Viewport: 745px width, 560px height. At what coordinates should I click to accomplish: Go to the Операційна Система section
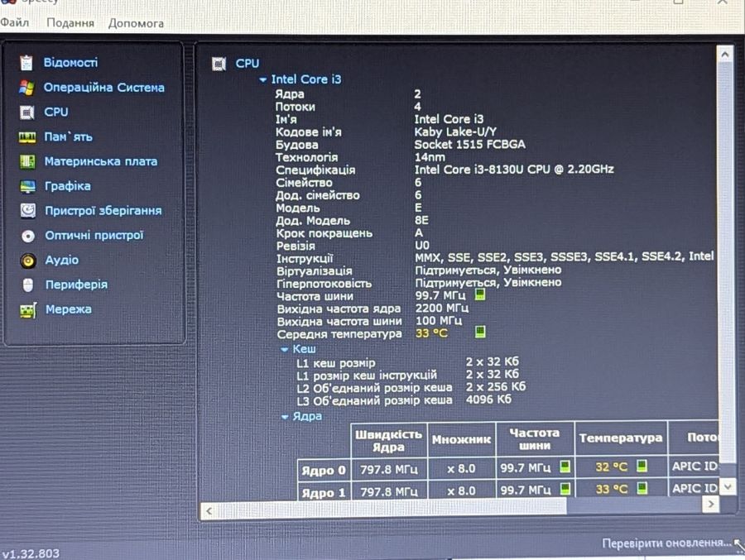[x=104, y=88]
